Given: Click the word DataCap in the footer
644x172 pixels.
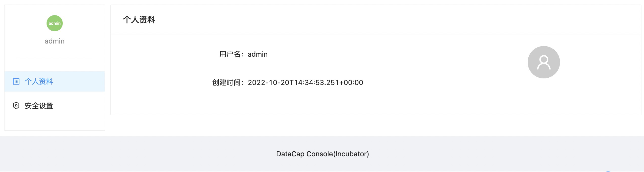Looking at the screenshot, I should (x=290, y=154).
